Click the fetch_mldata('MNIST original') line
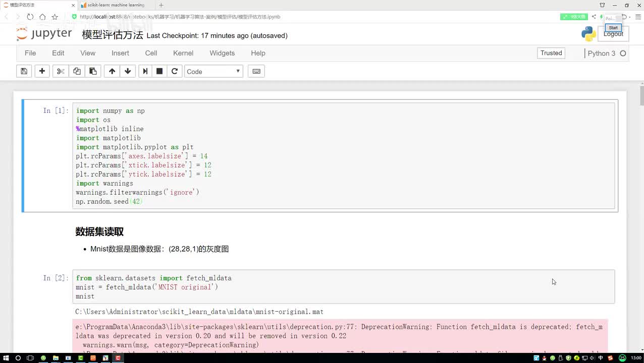This screenshot has height=363, width=644. point(147,287)
